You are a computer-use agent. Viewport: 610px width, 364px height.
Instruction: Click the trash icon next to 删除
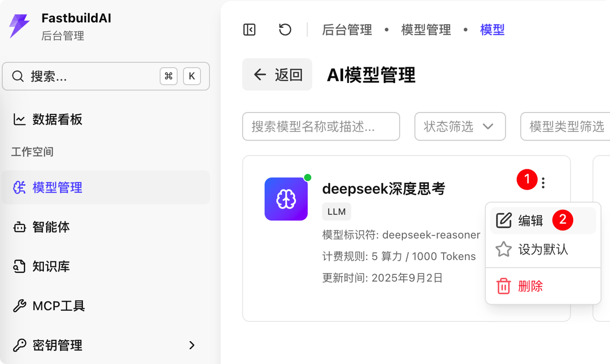(503, 286)
